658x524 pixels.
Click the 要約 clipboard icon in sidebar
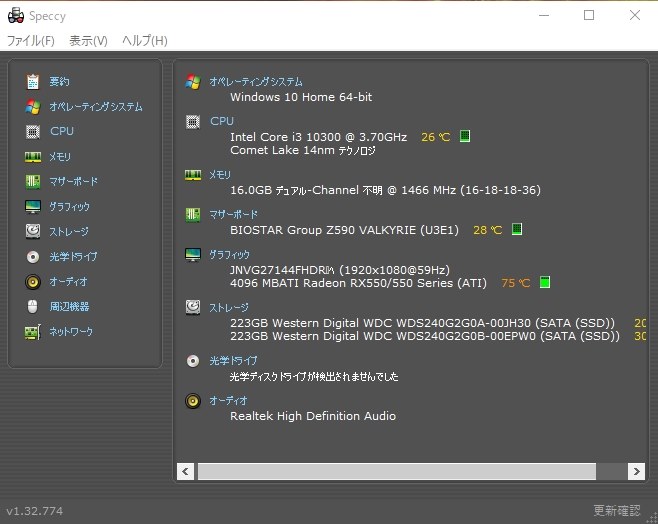[33, 81]
